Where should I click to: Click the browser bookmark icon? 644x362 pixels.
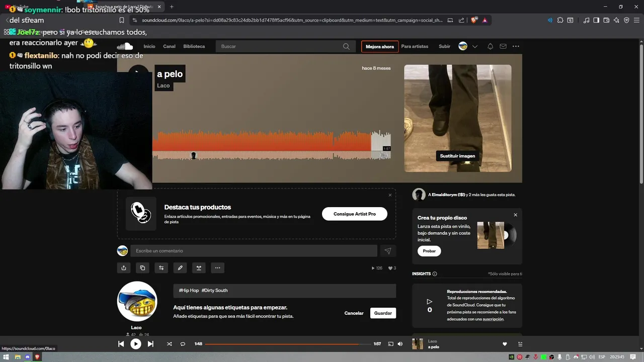122,20
